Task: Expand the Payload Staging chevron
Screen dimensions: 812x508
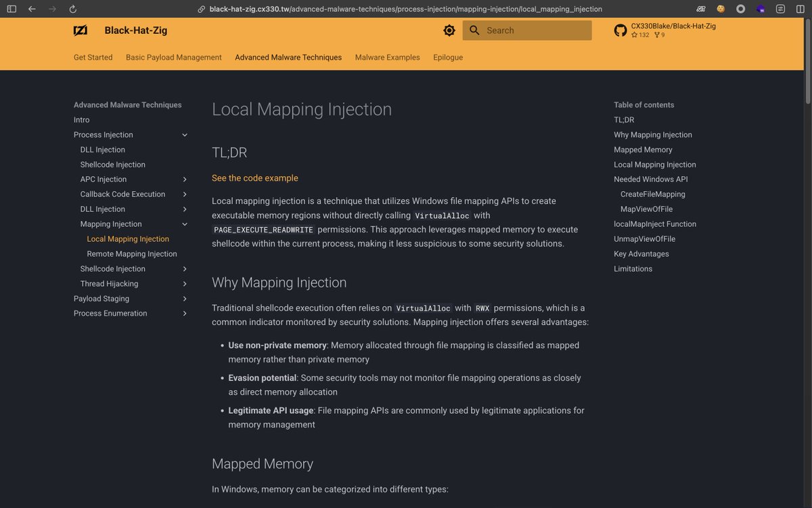Action: pyautogui.click(x=185, y=299)
